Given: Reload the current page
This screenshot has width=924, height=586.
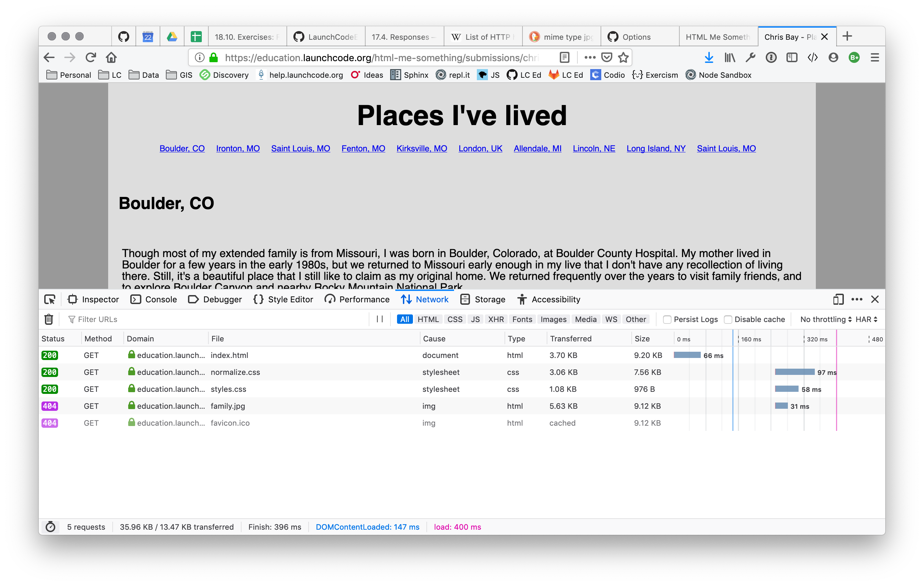Looking at the screenshot, I should click(91, 58).
